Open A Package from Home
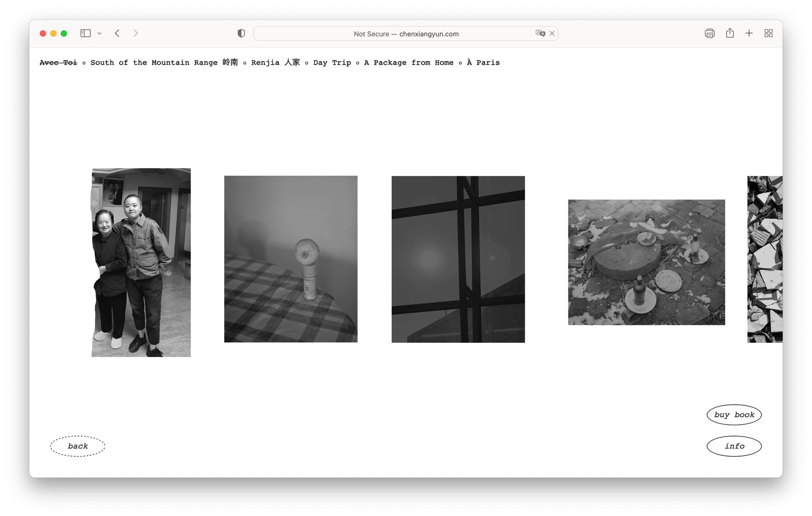This screenshot has height=516, width=812. 409,63
